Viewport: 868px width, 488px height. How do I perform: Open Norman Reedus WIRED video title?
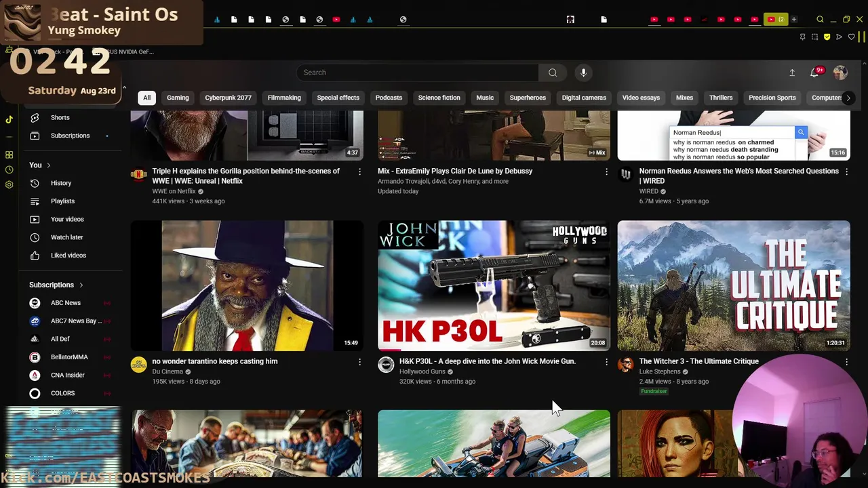pos(738,176)
